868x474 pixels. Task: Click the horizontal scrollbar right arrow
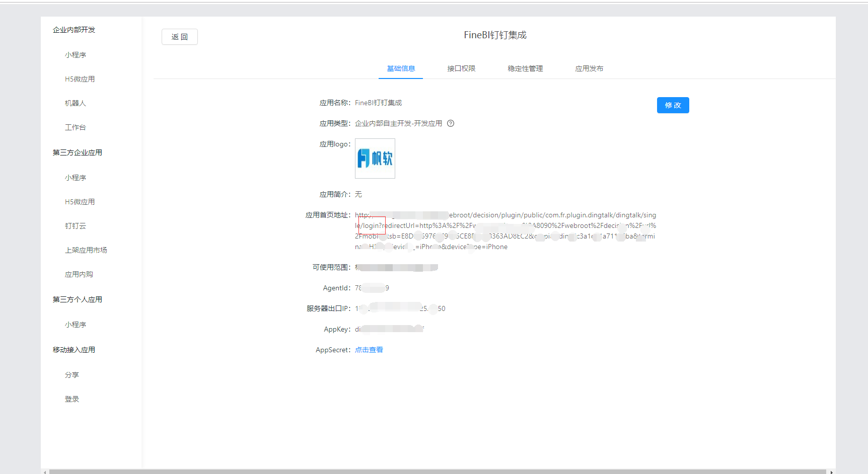click(831, 472)
